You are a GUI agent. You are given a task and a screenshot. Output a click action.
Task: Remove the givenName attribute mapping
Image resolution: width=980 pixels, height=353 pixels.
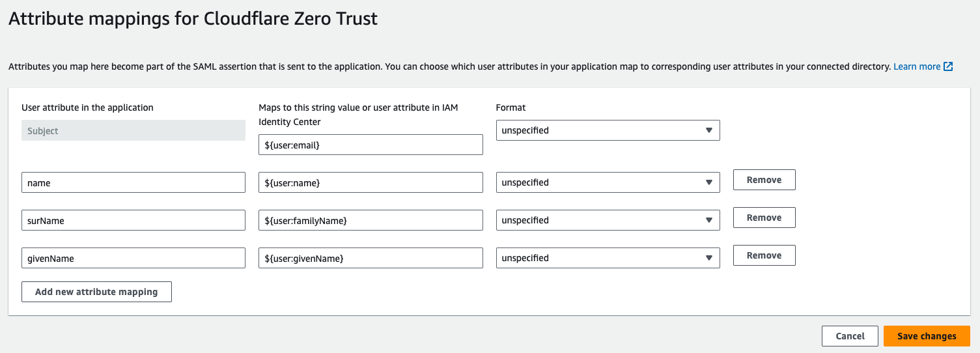pyautogui.click(x=764, y=255)
